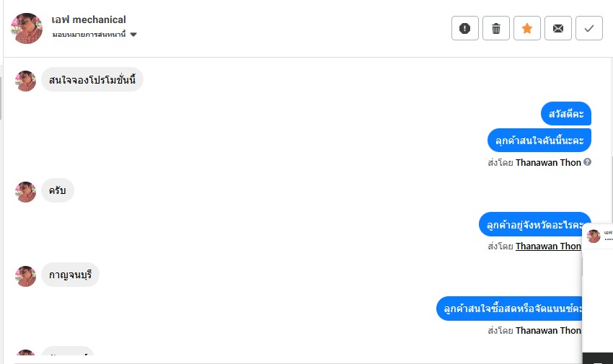
Task: Click customer avatar beside กาญจนบุรี message
Action: [26, 276]
